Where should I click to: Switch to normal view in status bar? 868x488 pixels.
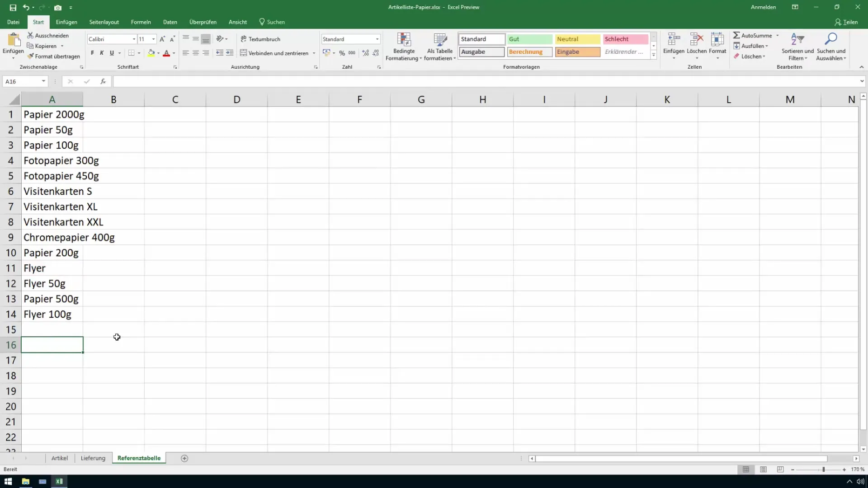[x=746, y=469]
